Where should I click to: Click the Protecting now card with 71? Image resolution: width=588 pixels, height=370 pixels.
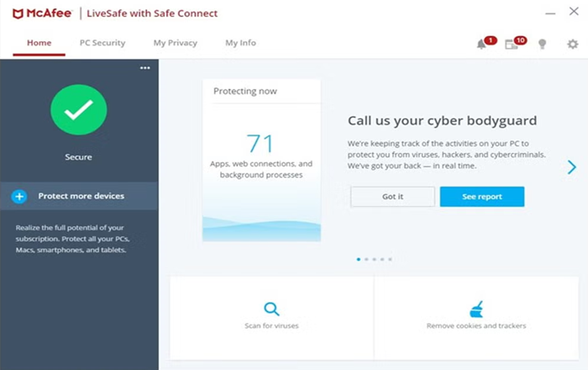pos(261,161)
